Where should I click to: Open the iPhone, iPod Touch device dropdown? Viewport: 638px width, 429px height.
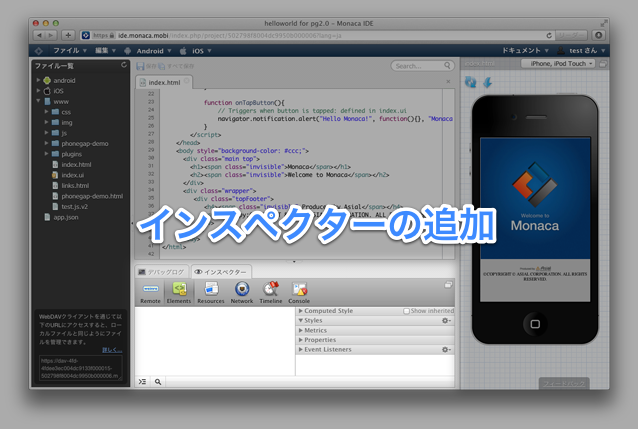(560, 63)
